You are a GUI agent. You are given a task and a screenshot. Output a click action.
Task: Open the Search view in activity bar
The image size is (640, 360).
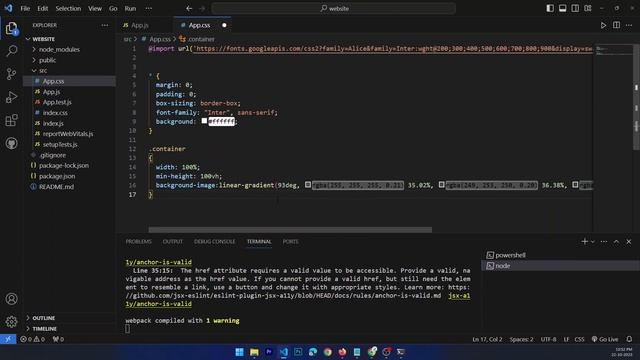point(11,51)
